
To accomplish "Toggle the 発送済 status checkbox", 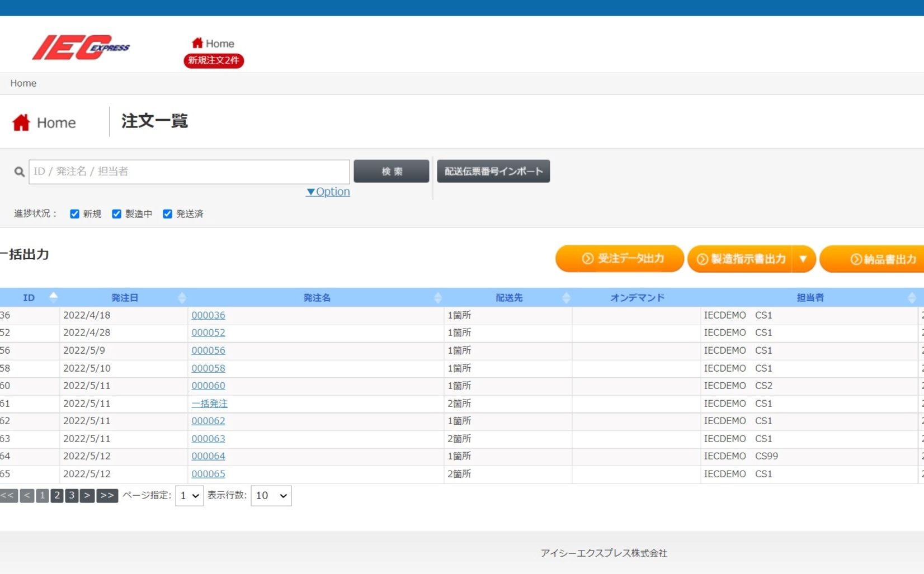I will (167, 214).
